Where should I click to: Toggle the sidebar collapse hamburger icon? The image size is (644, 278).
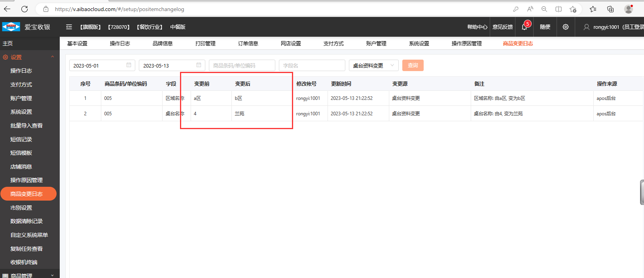69,27
